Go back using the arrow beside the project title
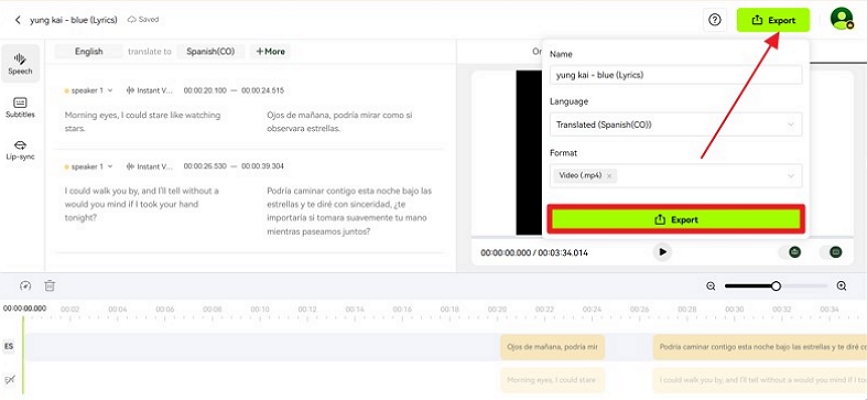 pyautogui.click(x=17, y=19)
